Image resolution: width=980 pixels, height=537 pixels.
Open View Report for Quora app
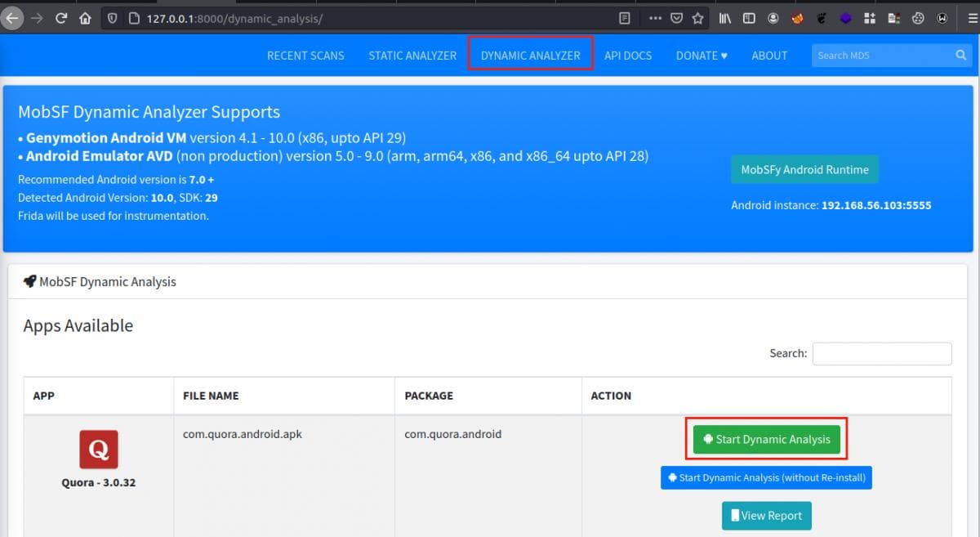tap(766, 516)
